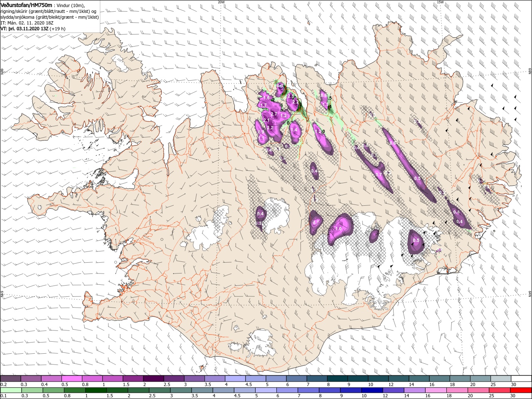Pick the dark plum 2 swatch in top legend row
Image resolution: width=532 pixels, height=399 pixels.
(153, 379)
